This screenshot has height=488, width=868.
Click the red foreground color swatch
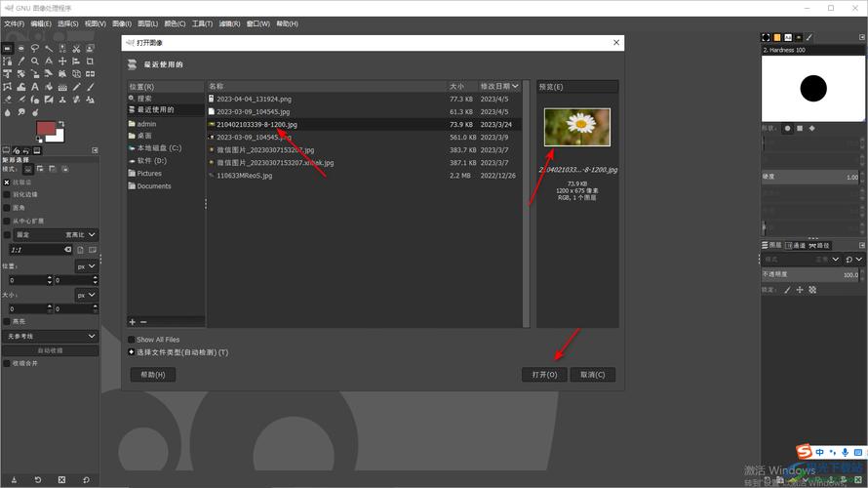point(44,127)
